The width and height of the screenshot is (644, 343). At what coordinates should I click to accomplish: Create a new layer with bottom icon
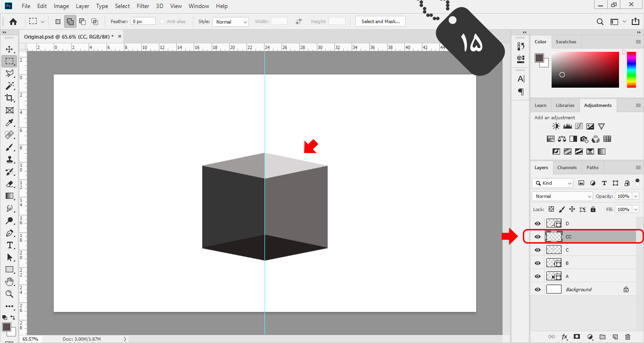coord(615,337)
